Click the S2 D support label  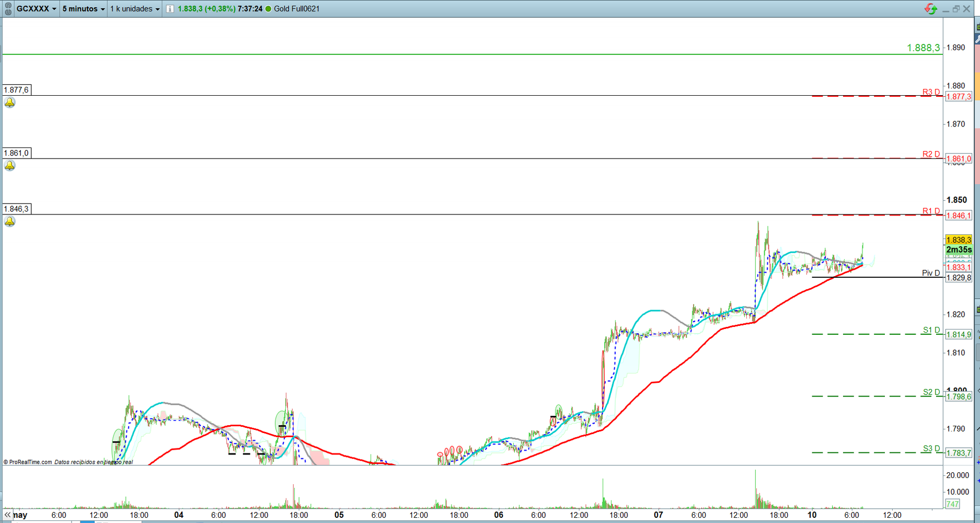coord(931,392)
